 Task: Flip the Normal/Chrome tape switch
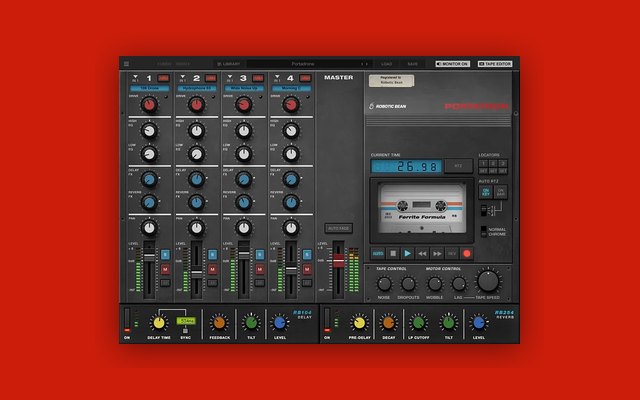pyautogui.click(x=484, y=231)
